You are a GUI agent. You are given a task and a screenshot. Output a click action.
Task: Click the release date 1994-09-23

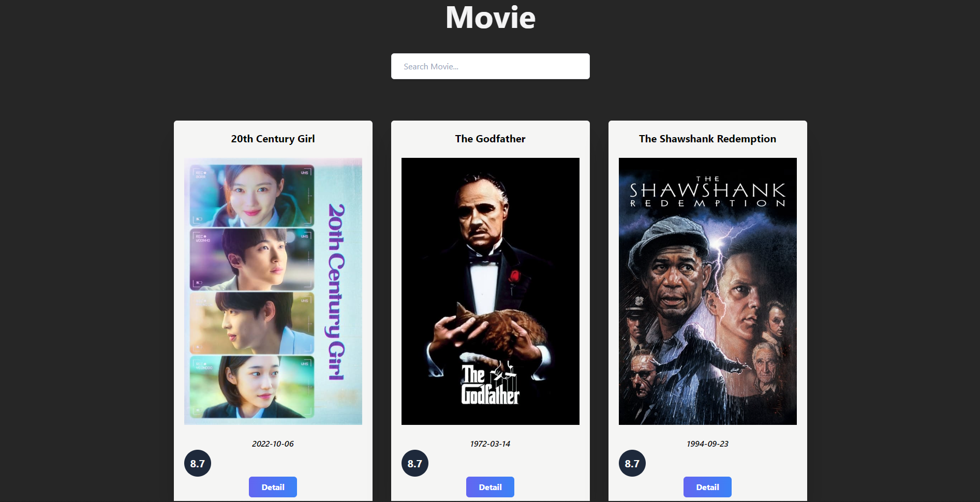tap(707, 444)
